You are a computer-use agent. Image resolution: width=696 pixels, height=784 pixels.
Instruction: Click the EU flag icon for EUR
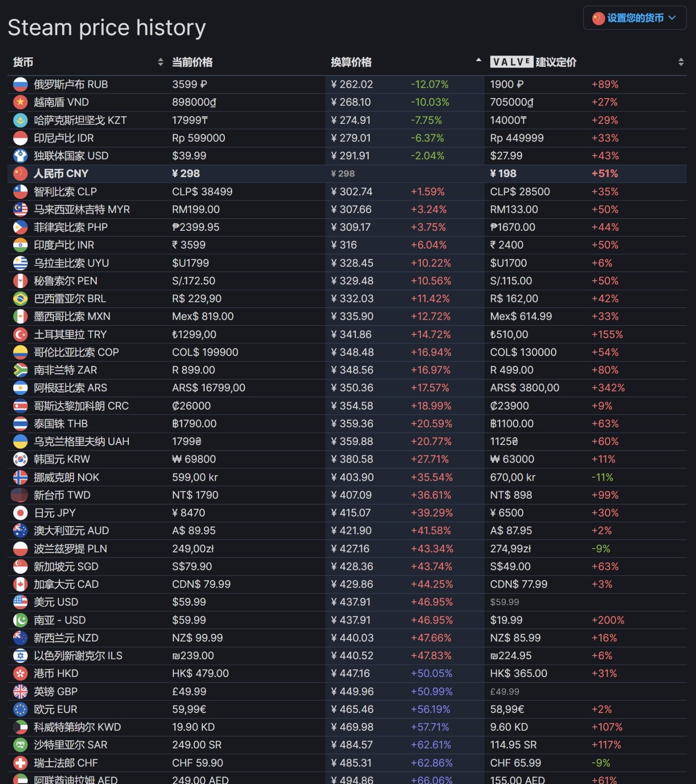[20, 710]
